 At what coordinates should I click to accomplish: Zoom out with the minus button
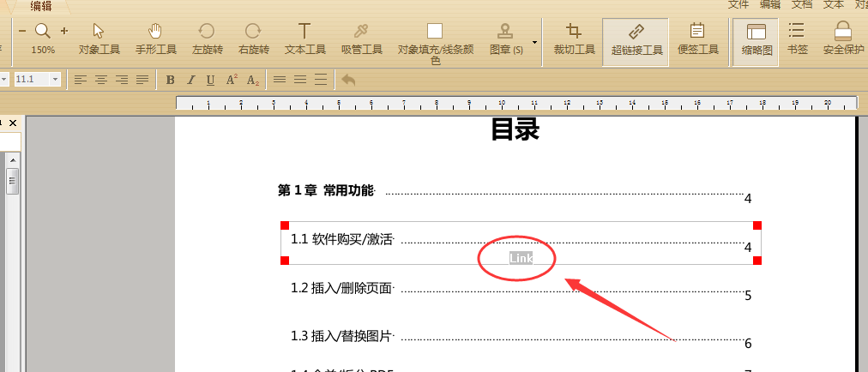point(22,31)
